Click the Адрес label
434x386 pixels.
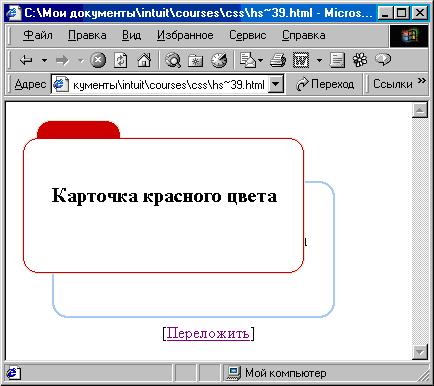tap(30, 84)
